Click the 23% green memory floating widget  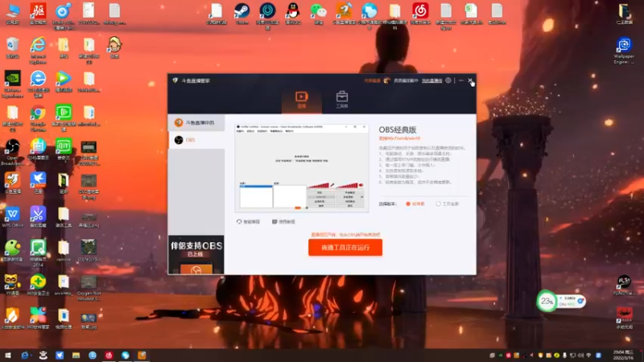(x=547, y=301)
